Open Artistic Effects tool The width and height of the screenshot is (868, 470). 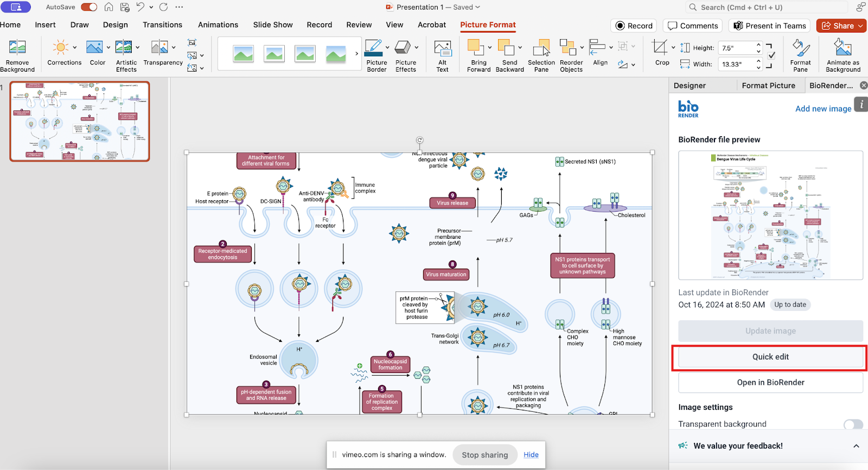tap(124, 48)
